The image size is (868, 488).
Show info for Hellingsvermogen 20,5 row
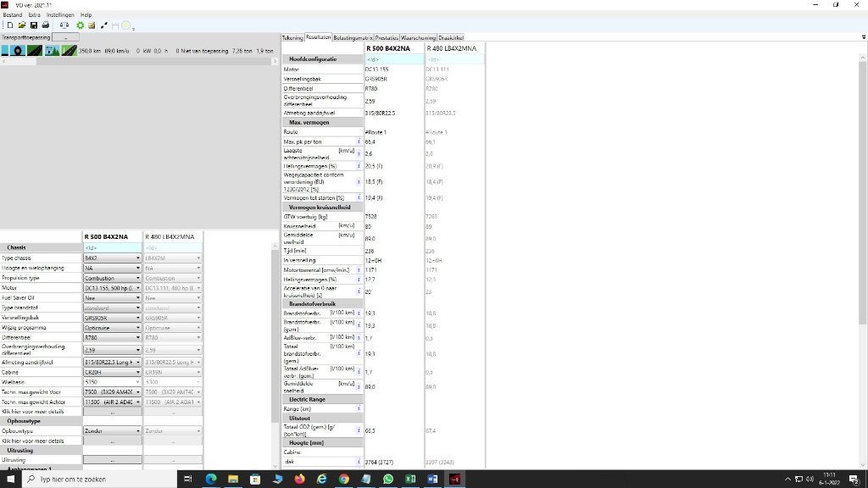click(359, 166)
